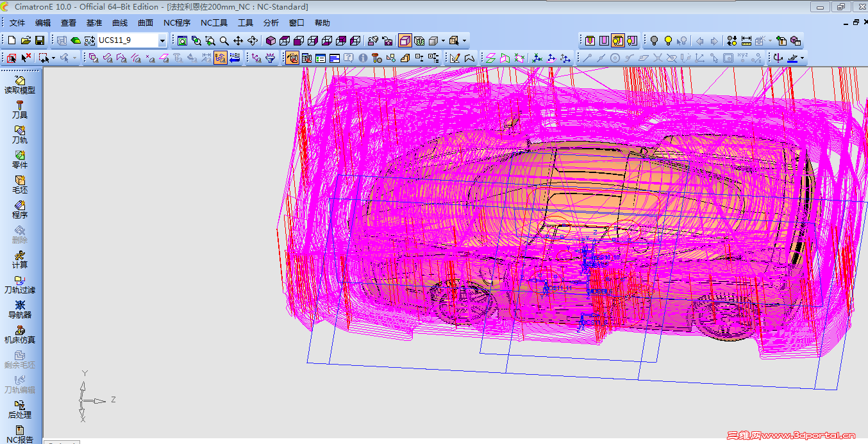Click the info circle icon
Screen dimensions: 868x444
(x=362, y=58)
